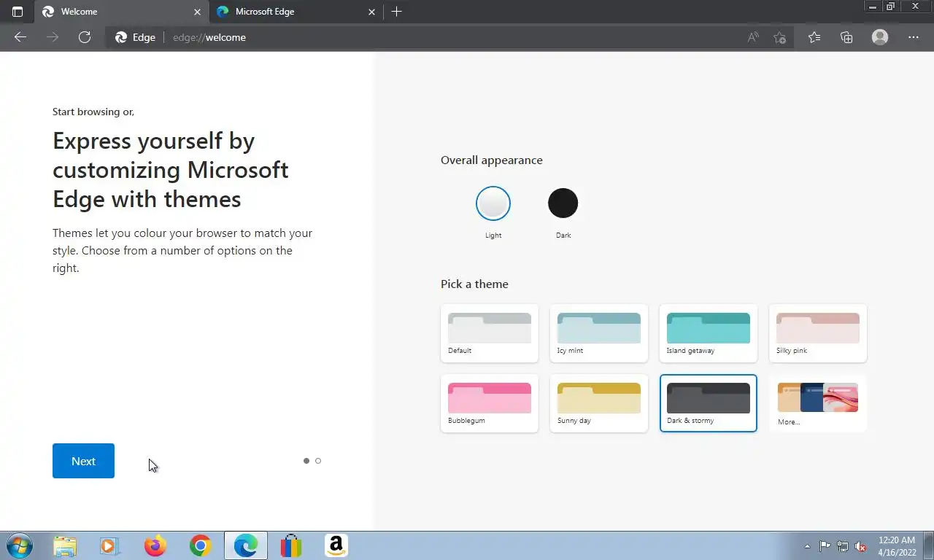Launch Windows Media Player from taskbar
This screenshot has height=560, width=934.
109,545
